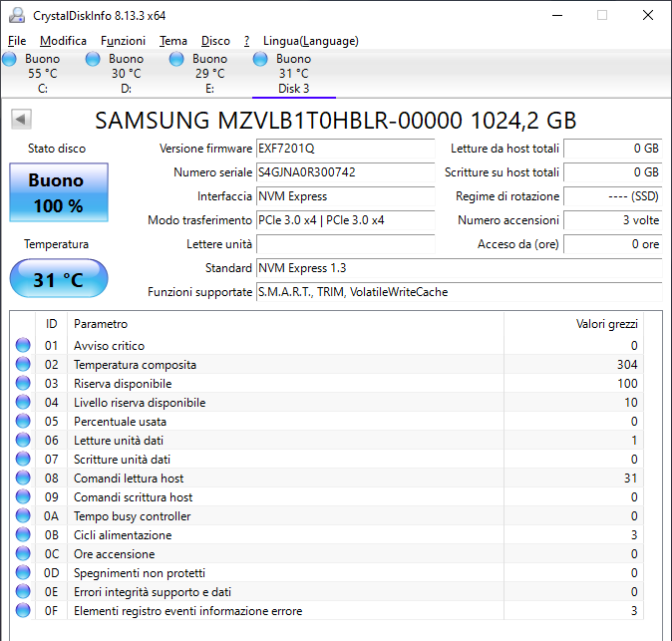Click the ID column header
The width and height of the screenshot is (672, 641).
point(51,324)
